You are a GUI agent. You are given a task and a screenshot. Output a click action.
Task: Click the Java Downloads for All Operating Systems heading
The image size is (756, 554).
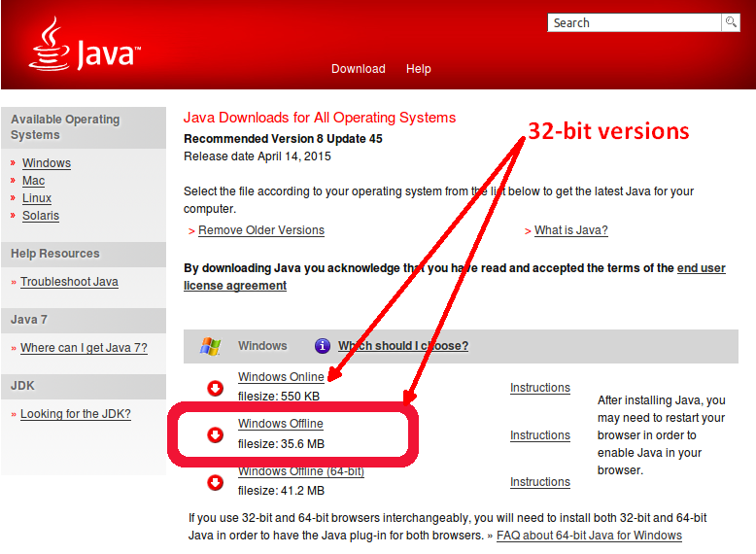[320, 118]
